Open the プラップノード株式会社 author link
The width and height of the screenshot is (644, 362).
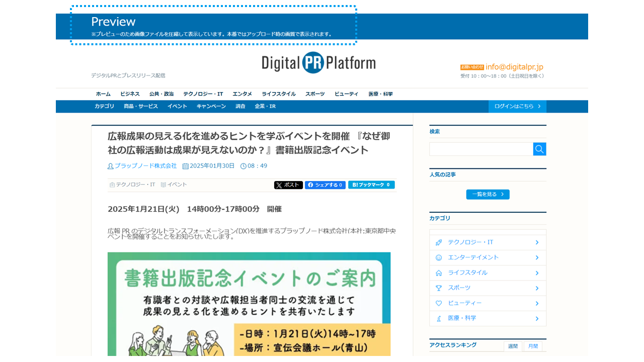coord(145,166)
